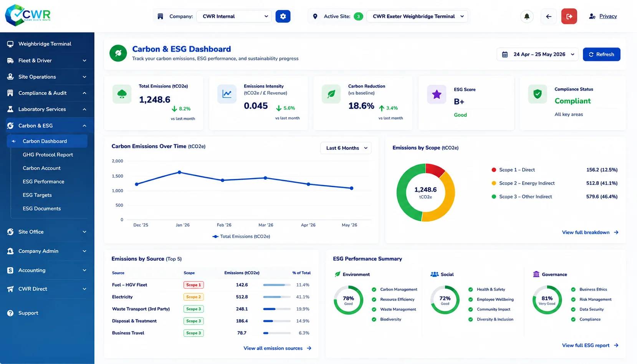Click the Social people icon
This screenshot has width=637, height=364.
click(x=434, y=274)
